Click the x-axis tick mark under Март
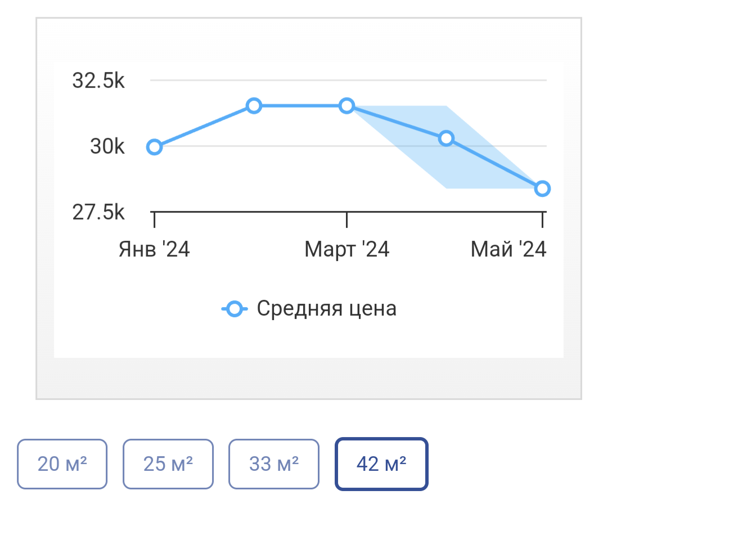This screenshot has height=540, width=756. pos(346,220)
